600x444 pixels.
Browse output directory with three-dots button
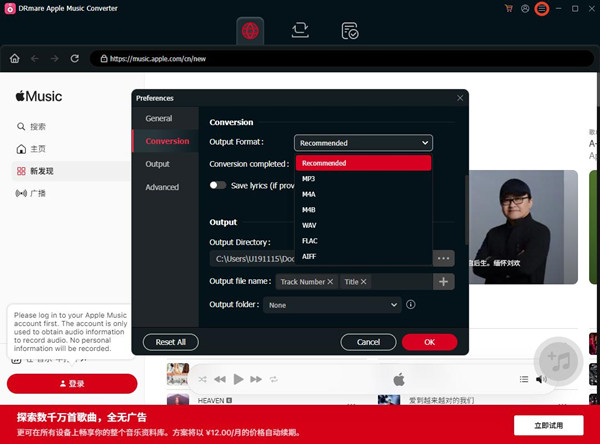click(x=443, y=258)
